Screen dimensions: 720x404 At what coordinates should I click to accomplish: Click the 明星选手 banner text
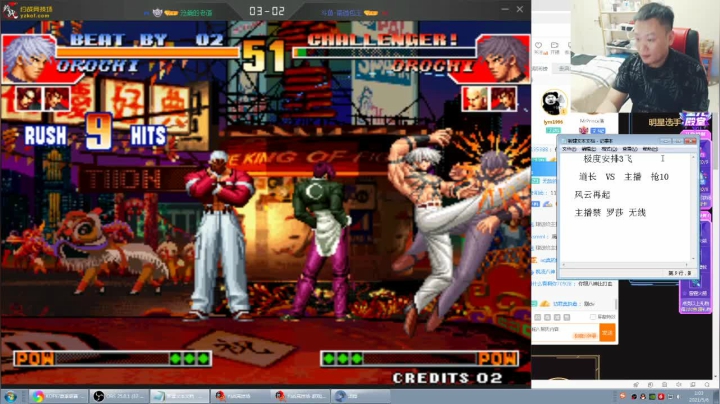664,122
